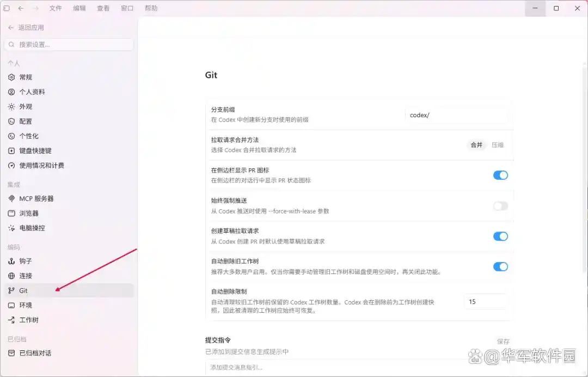Open 常规 settings page
The width and height of the screenshot is (588, 377).
69,77
